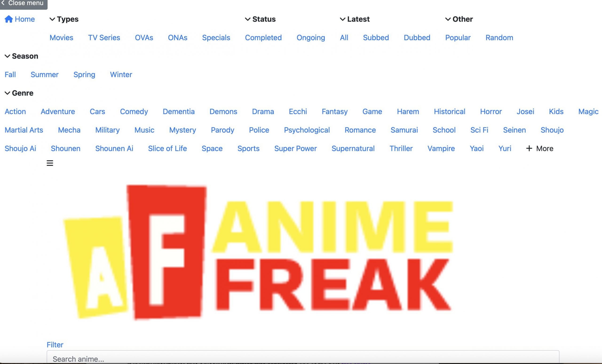Toggle the Close menu button
Screen dimensions: 602x364
coord(24,4)
